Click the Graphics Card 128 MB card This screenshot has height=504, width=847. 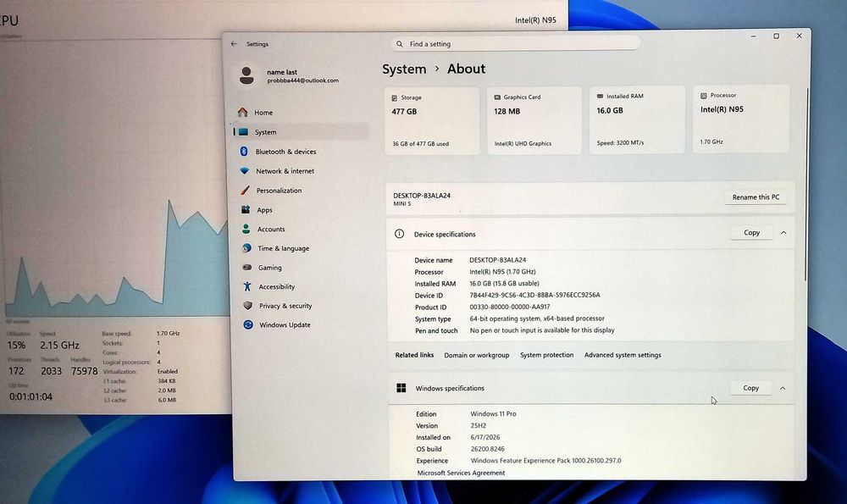click(x=534, y=120)
